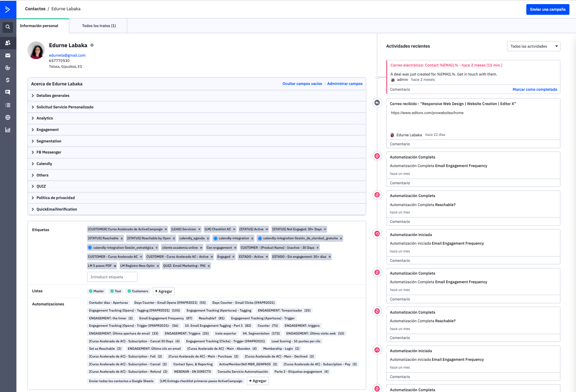Open the Site globe icon in sidebar

click(x=8, y=117)
